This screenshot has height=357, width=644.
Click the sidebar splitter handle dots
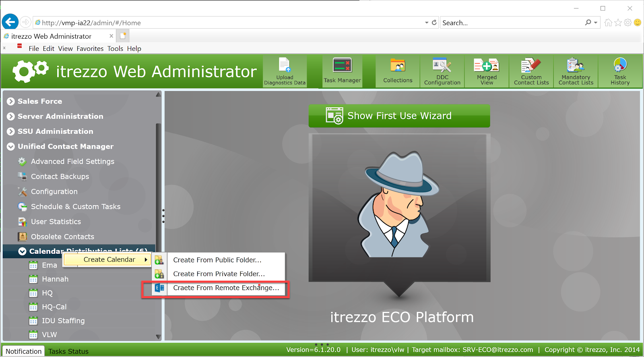[x=163, y=216]
